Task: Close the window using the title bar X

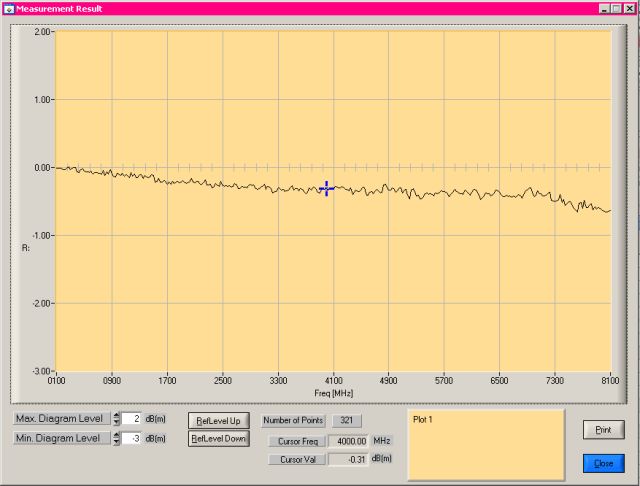Action: tap(630, 9)
